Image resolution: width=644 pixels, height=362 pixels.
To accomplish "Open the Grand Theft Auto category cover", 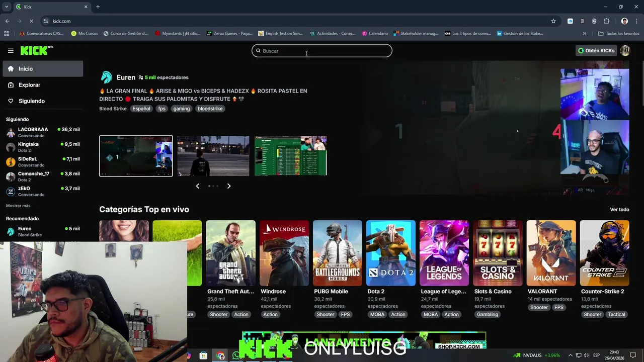I will pyautogui.click(x=230, y=253).
